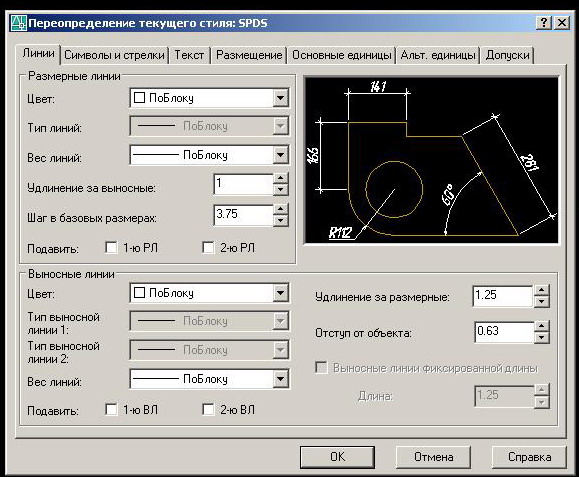Image resolution: width=579 pixels, height=477 pixels.
Task: Increase Удлинение за размерные spinner value
Action: (x=541, y=290)
